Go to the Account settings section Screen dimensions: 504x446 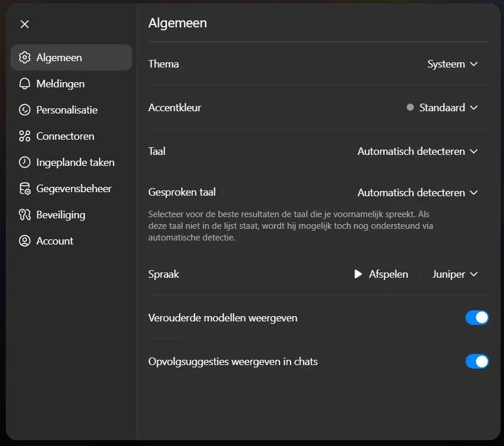point(55,241)
